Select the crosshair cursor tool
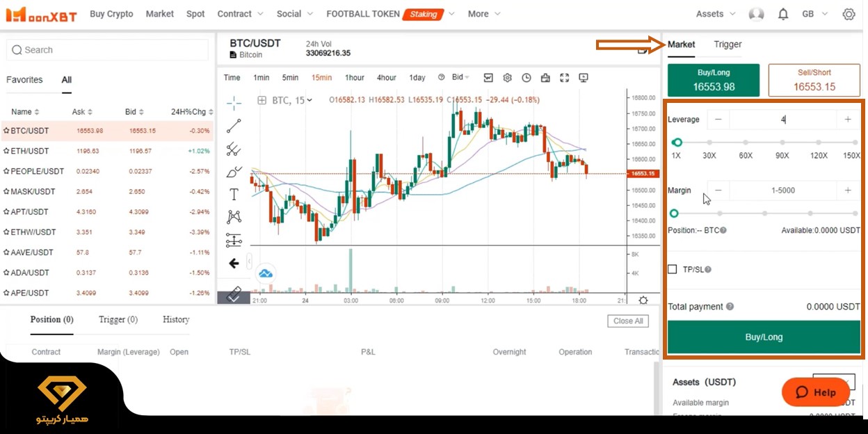Screen dimensions: 868x434 pos(234,102)
